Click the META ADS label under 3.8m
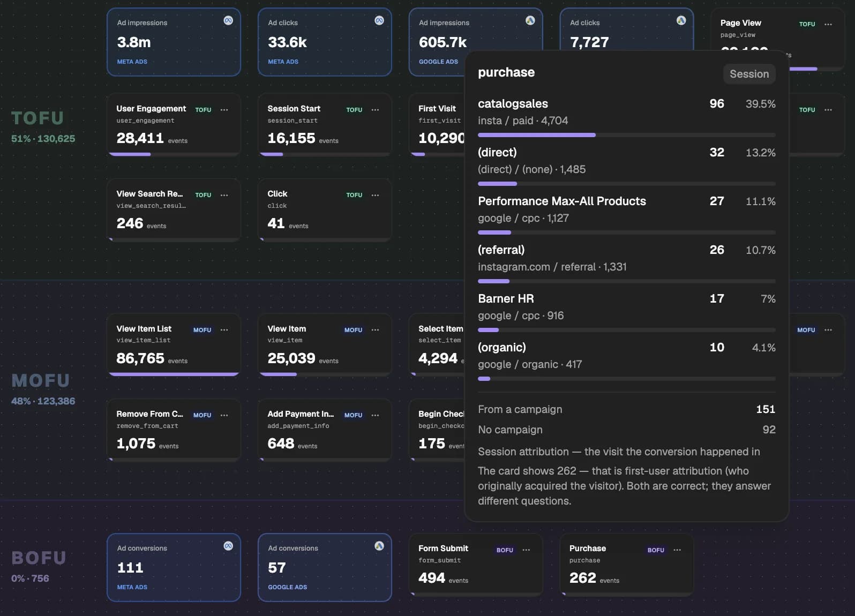Image resolution: width=855 pixels, height=616 pixels. tap(132, 62)
